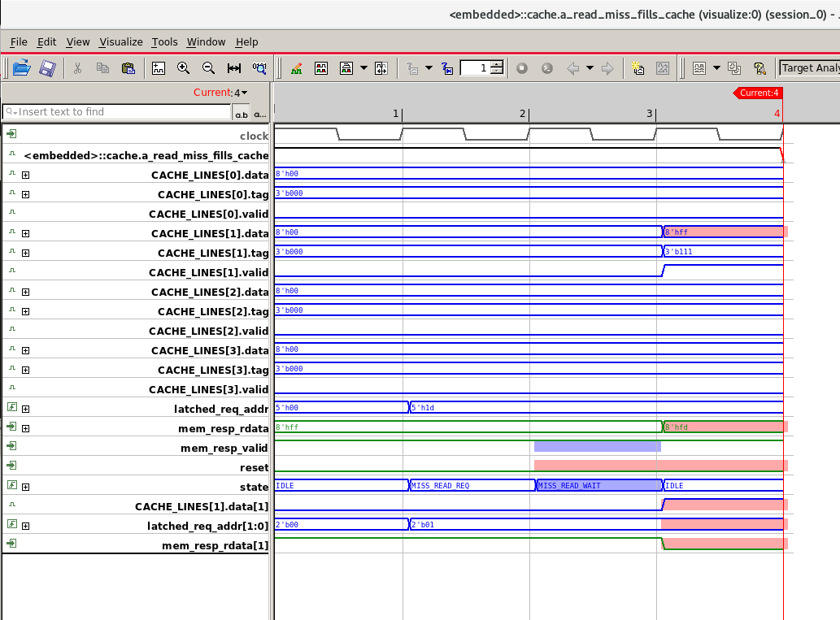Image resolution: width=840 pixels, height=620 pixels.
Task: Save session with the floppy disk icon
Action: pos(47,68)
